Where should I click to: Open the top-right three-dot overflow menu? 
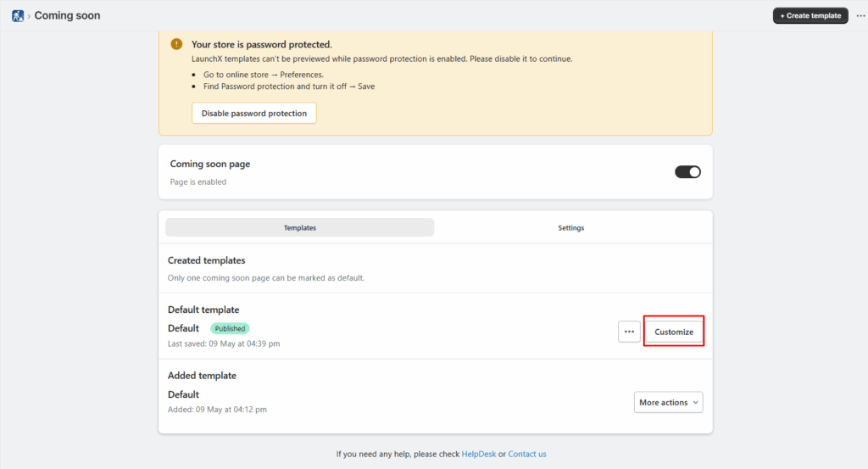[860, 15]
